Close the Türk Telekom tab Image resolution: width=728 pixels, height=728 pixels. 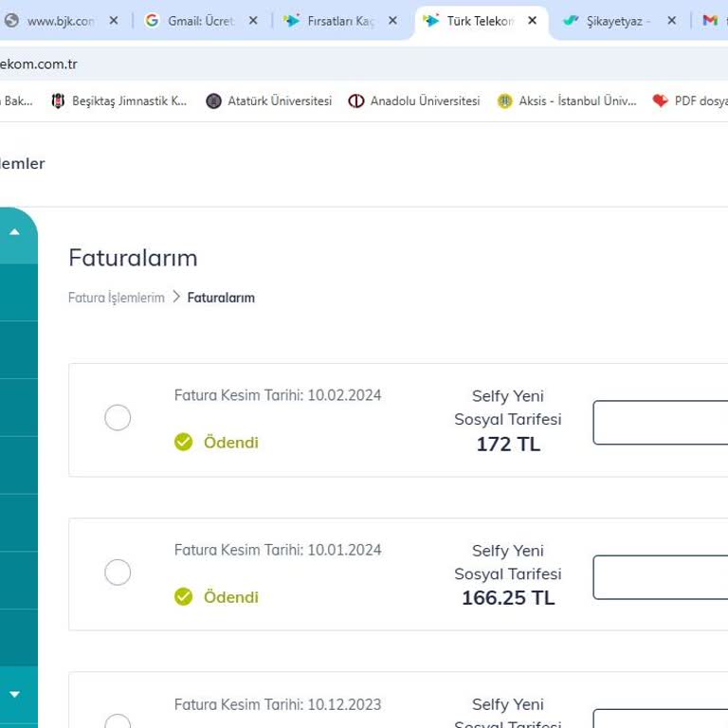[533, 21]
